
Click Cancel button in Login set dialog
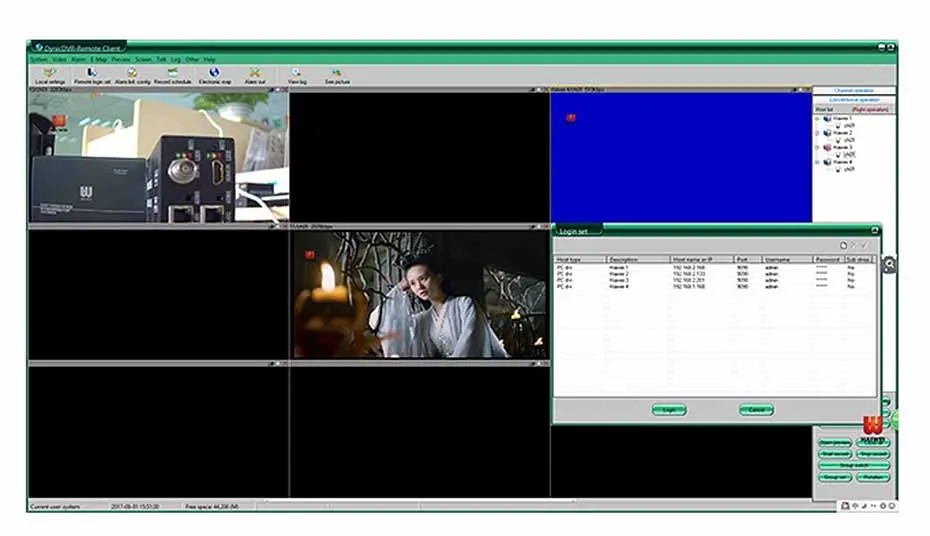point(756,410)
